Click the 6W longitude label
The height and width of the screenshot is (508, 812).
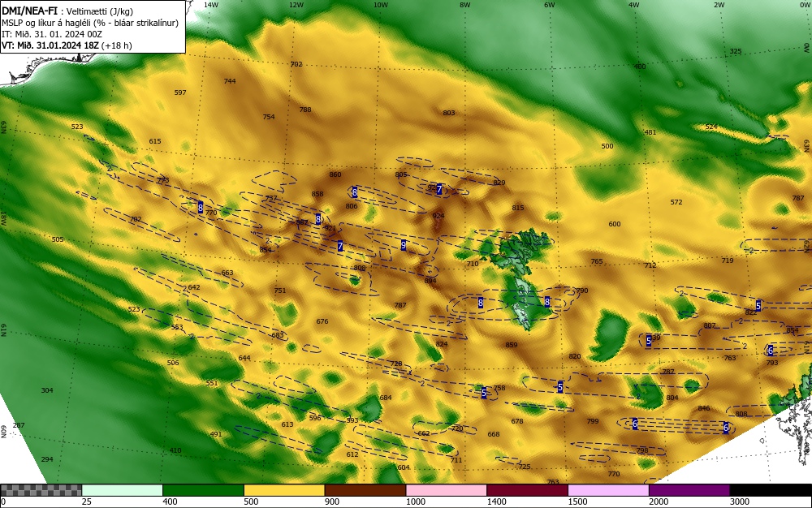550,5
